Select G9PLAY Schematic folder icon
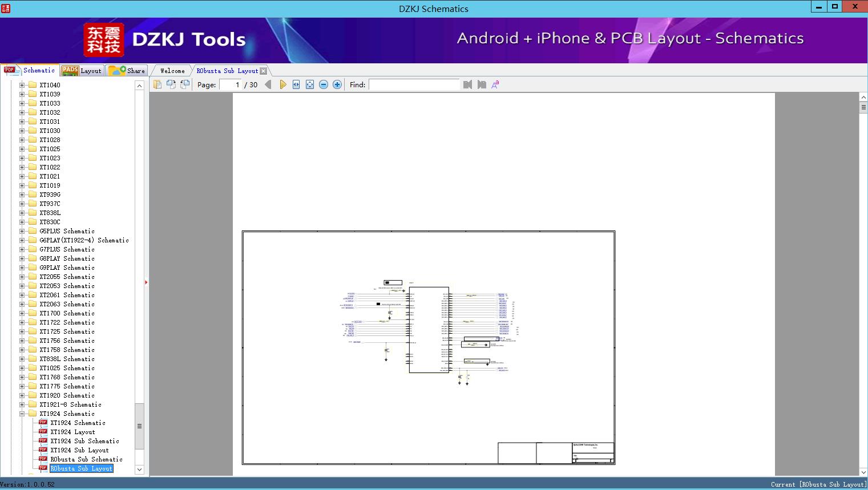Screen dimensions: 868x490 (x=33, y=268)
